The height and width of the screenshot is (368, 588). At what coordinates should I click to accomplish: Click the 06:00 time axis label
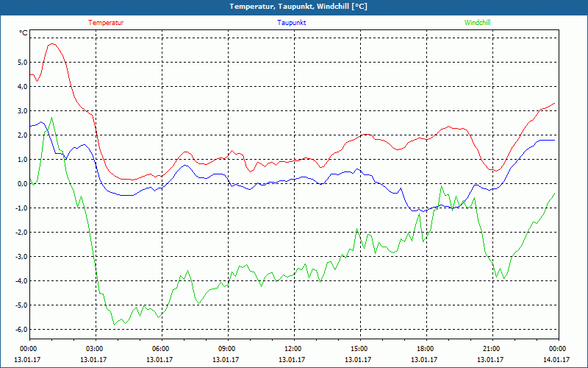160,349
